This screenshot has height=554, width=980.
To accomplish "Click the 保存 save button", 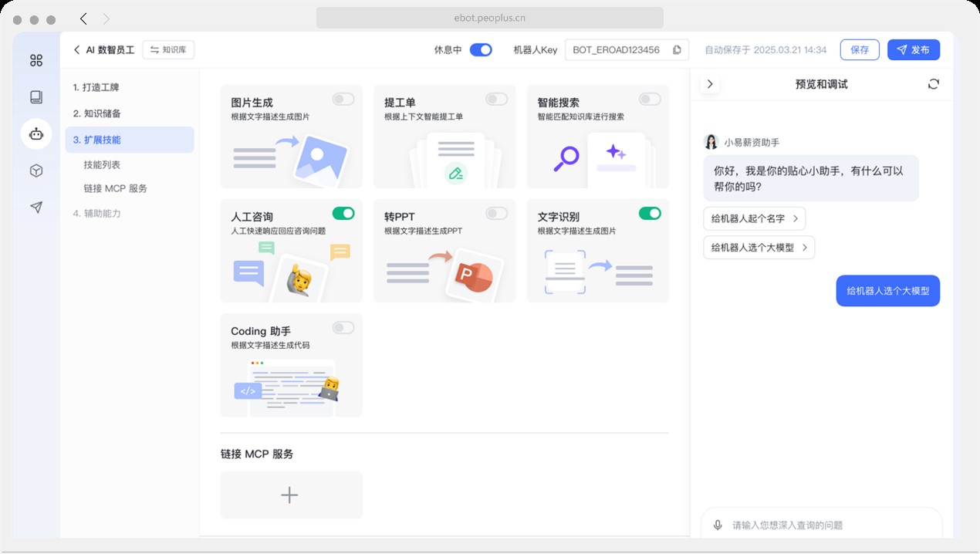I will [860, 49].
